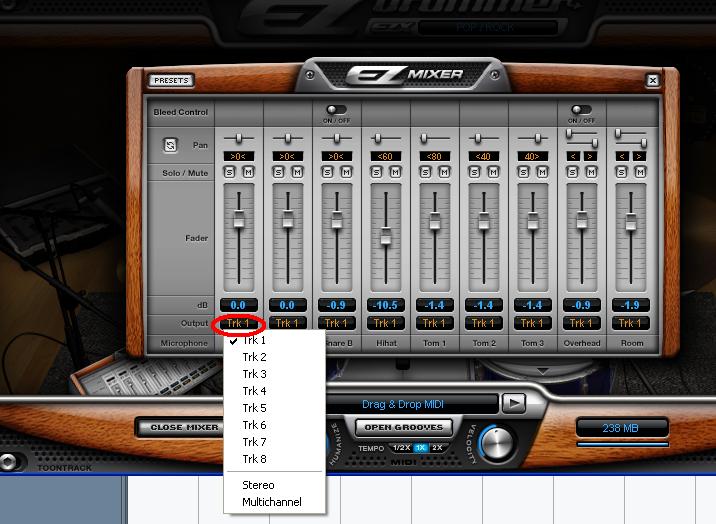Solo the Overhead channel

pos(572,172)
